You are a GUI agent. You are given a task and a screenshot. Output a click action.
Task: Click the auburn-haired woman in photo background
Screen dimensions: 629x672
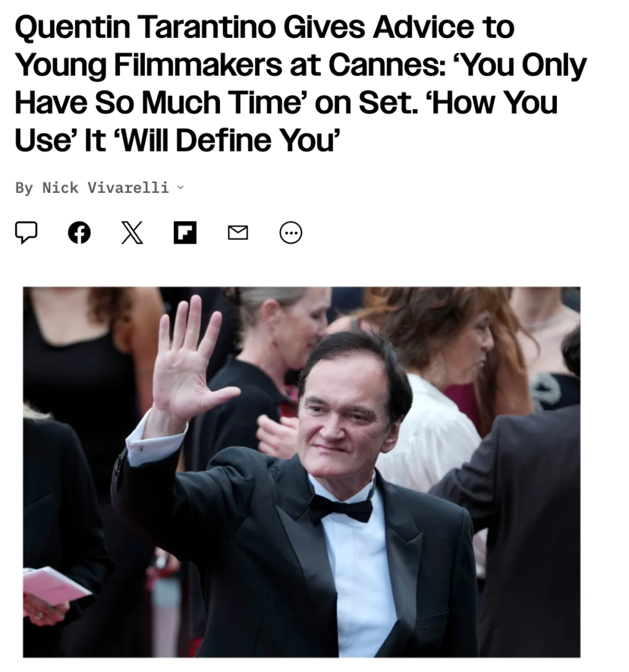446,343
